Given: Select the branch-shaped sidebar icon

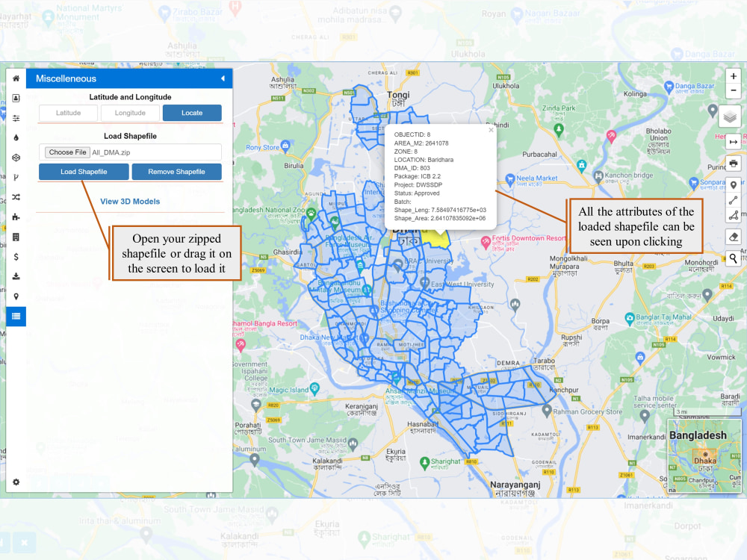Looking at the screenshot, I should (x=16, y=177).
